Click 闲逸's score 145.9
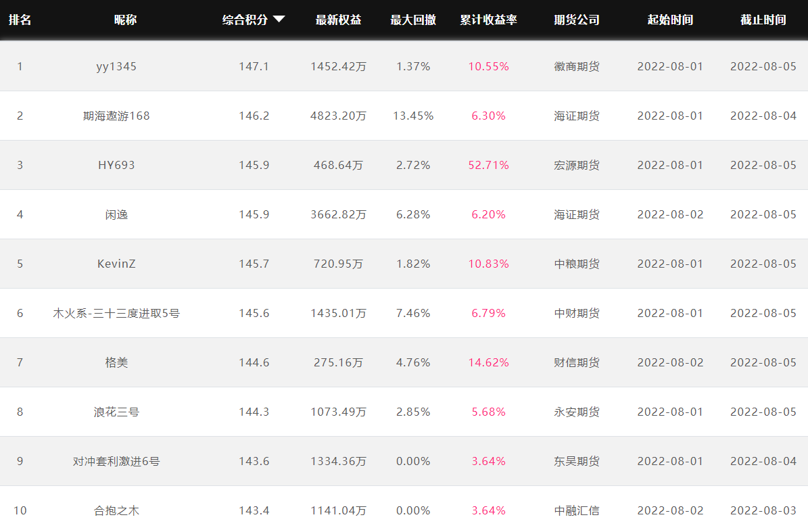Image resolution: width=808 pixels, height=532 pixels. tap(254, 214)
